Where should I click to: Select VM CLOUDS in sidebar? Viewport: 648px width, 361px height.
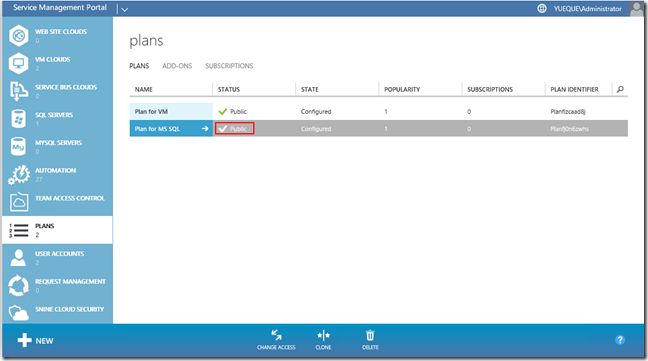tap(52, 59)
